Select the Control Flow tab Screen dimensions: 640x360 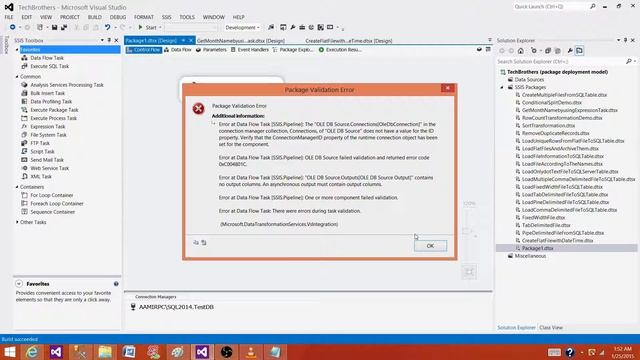[x=144, y=50]
